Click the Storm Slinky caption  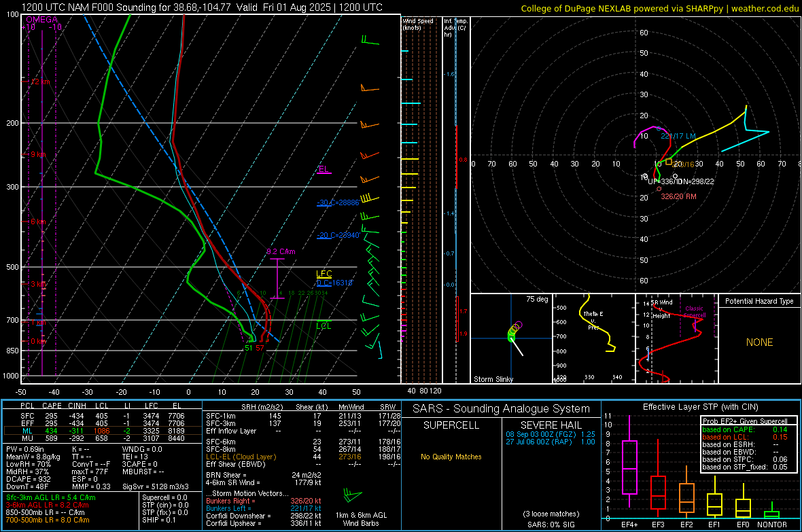[x=493, y=379]
